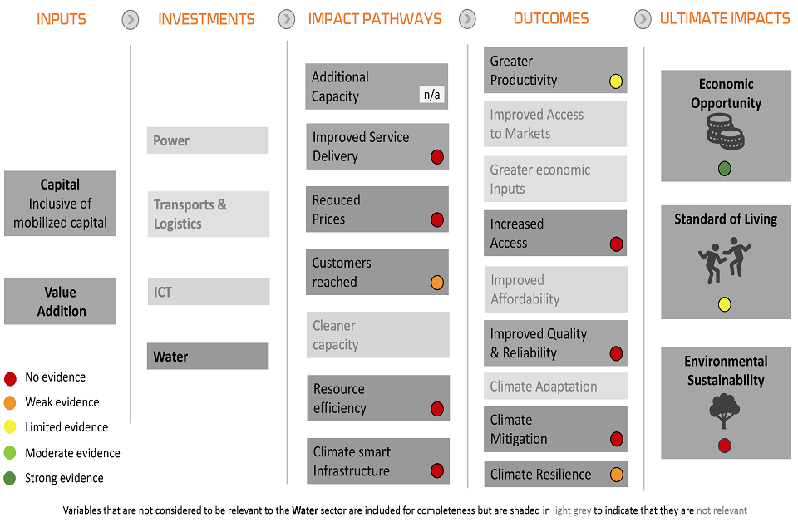Click the Value Addition input box
Screen dimensions: 798x532
click(61, 302)
